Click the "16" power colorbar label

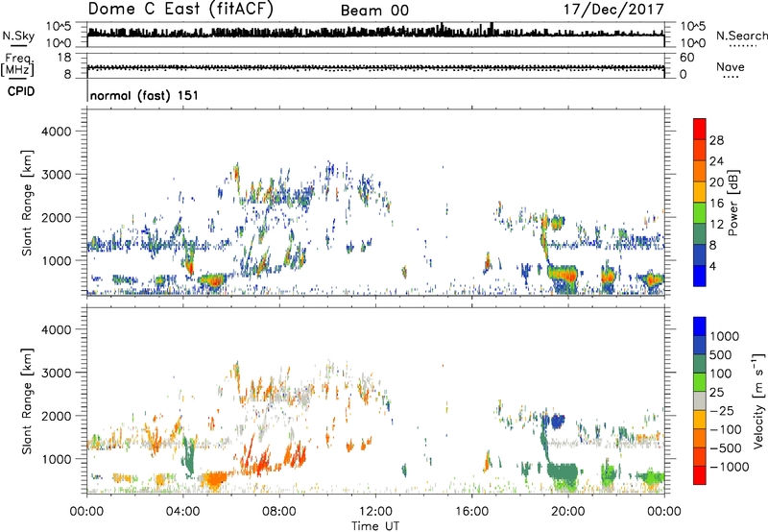click(x=716, y=204)
